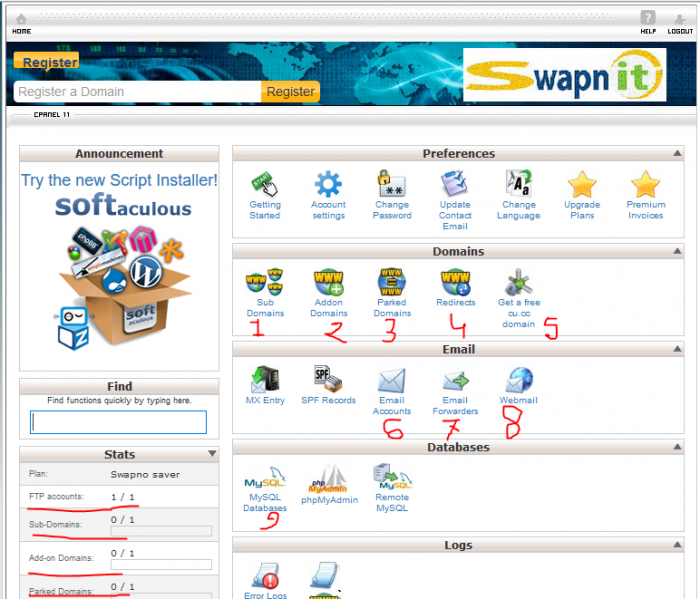Collapse the Preferences section

pos(677,154)
